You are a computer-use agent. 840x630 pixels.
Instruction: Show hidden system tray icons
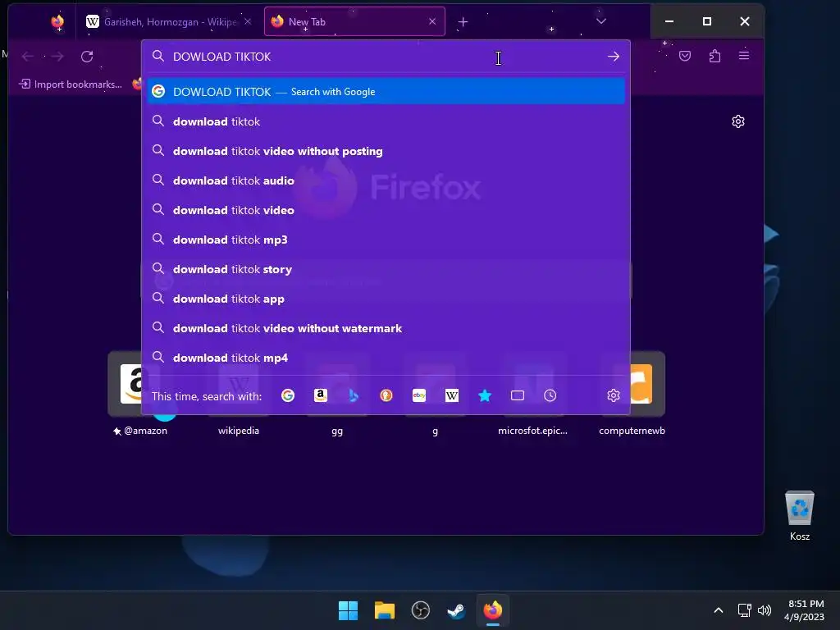pos(719,610)
